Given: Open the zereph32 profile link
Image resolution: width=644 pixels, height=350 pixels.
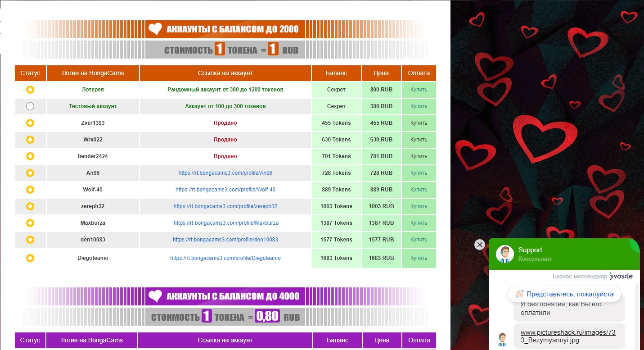Looking at the screenshot, I should click(x=225, y=206).
